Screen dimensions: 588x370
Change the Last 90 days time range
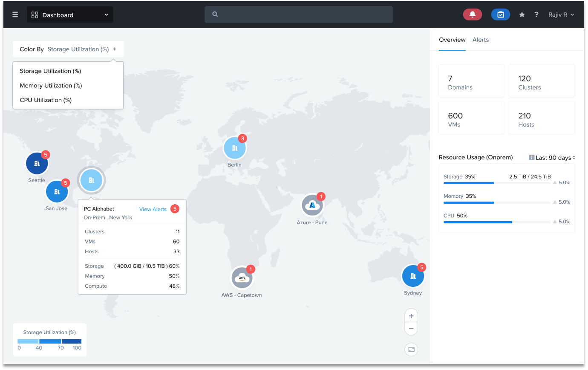552,158
